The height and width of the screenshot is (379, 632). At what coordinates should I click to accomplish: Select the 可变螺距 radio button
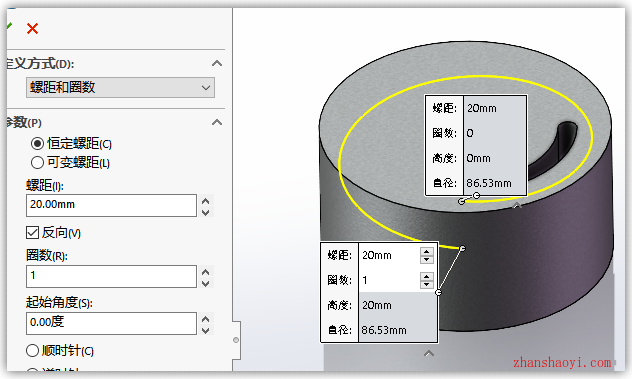click(37, 162)
